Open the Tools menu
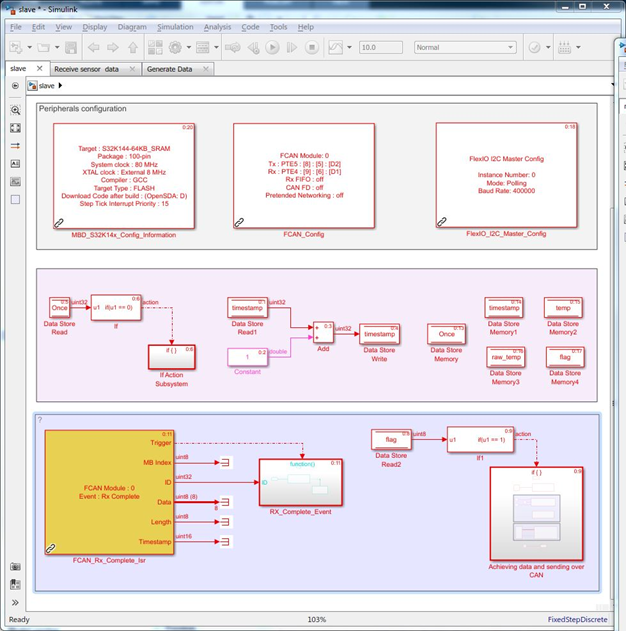 [278, 27]
